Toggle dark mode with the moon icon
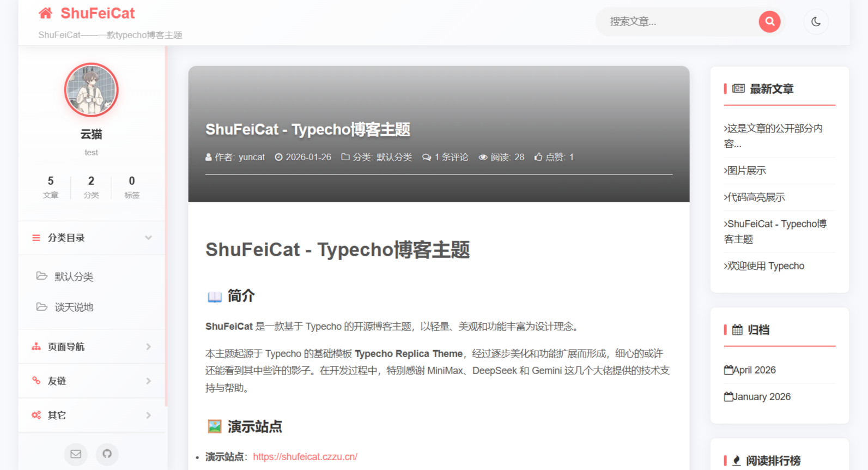This screenshot has height=470, width=868. tap(816, 22)
